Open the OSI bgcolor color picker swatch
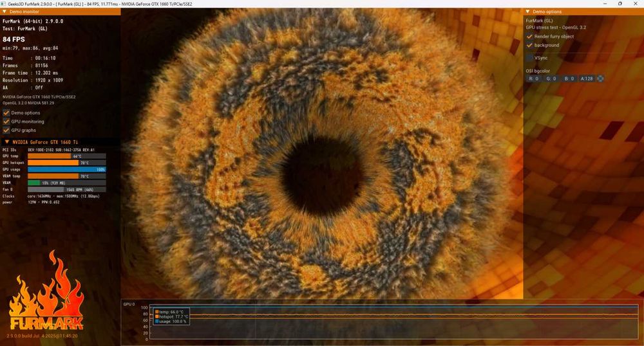The height and width of the screenshot is (346, 644). point(600,78)
